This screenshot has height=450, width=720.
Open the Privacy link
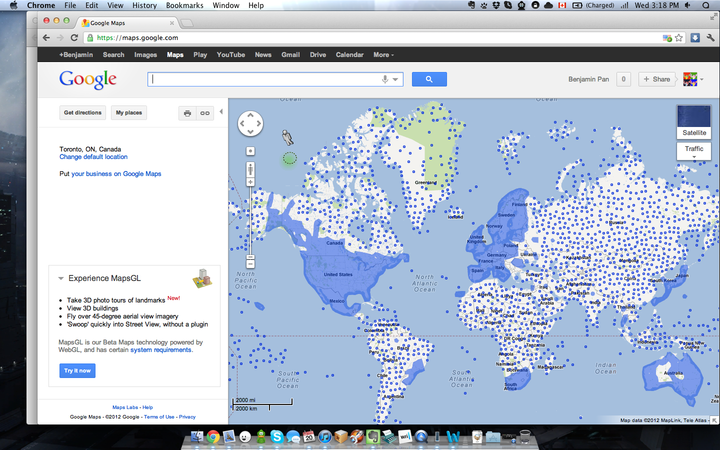pos(187,417)
